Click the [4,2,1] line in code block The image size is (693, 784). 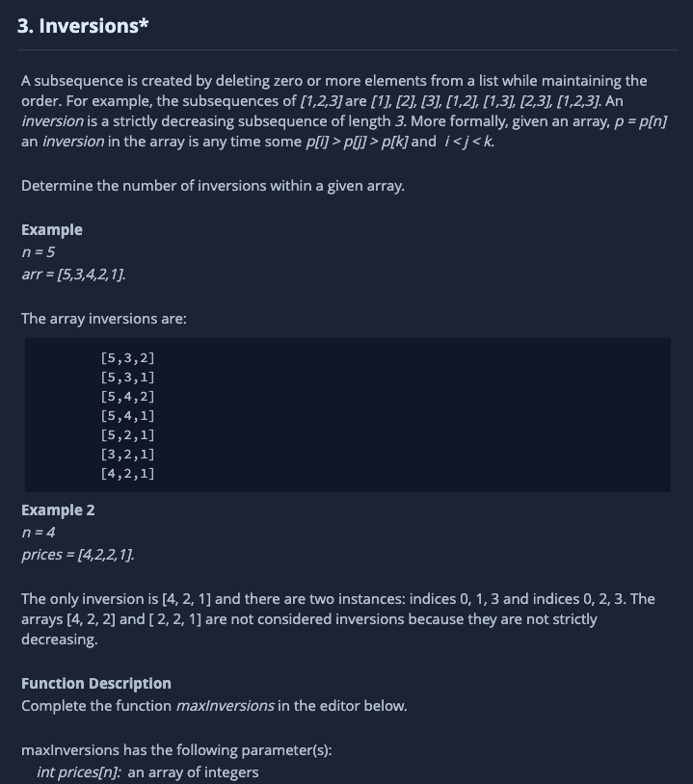tap(127, 474)
